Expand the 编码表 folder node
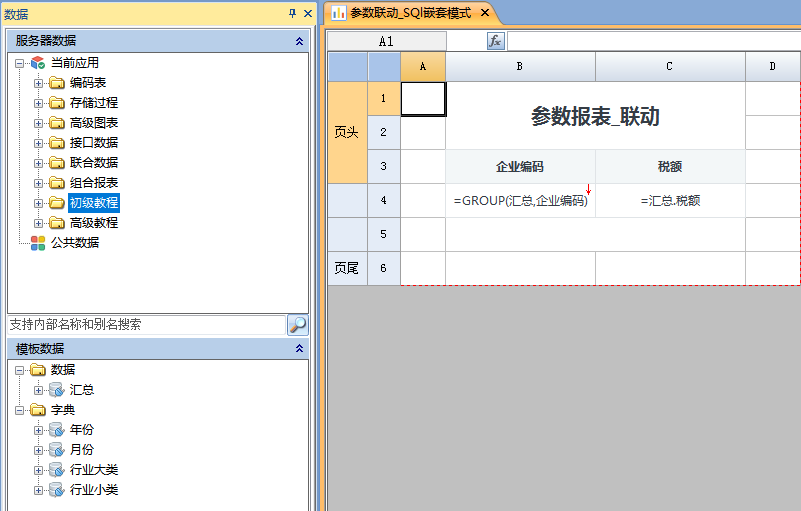This screenshot has width=801, height=511. (x=39, y=83)
